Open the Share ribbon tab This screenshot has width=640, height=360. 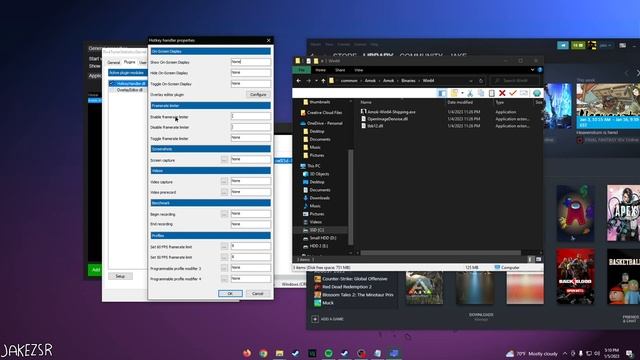point(340,70)
